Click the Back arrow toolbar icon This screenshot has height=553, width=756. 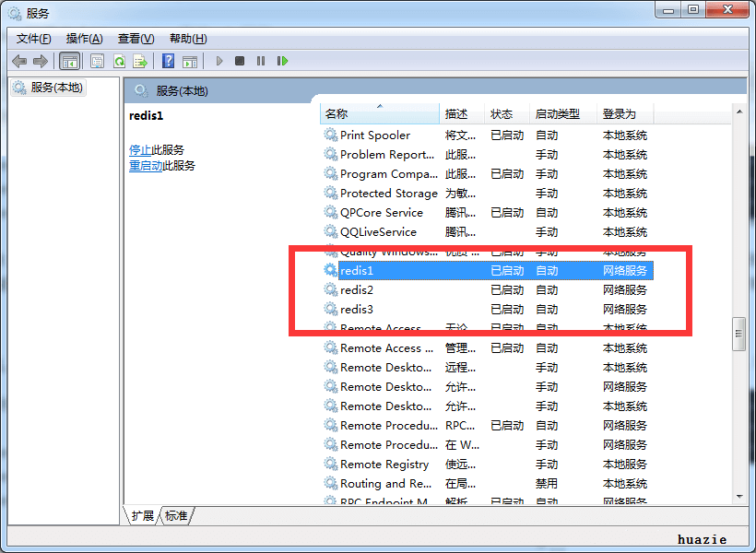(x=19, y=61)
